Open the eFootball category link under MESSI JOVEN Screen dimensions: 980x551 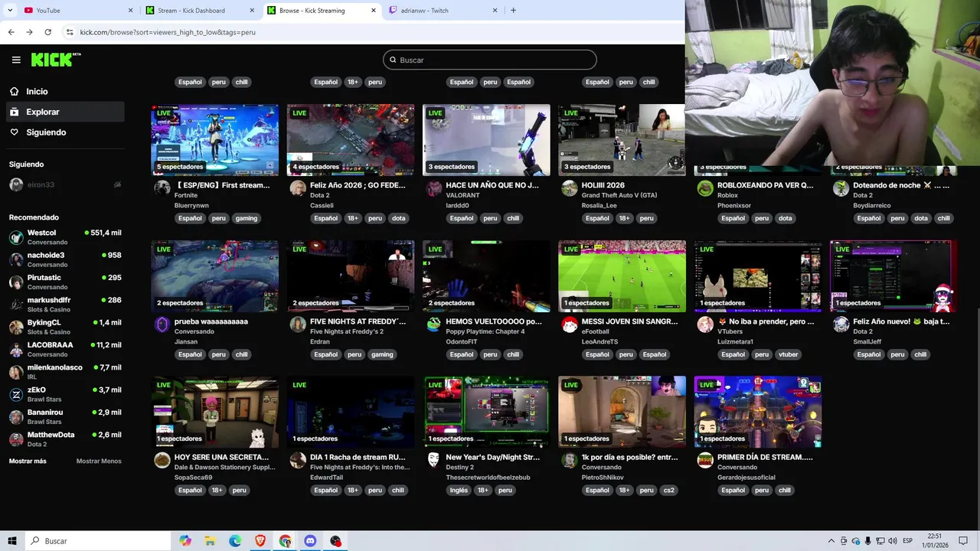pos(595,331)
